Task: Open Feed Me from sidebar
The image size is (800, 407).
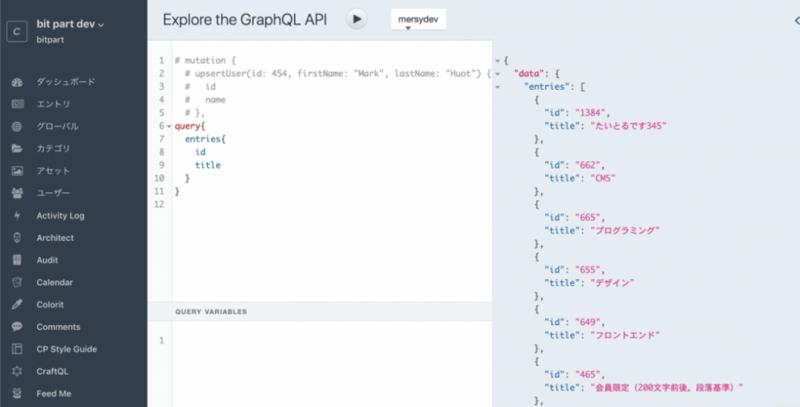Action: coord(57,394)
